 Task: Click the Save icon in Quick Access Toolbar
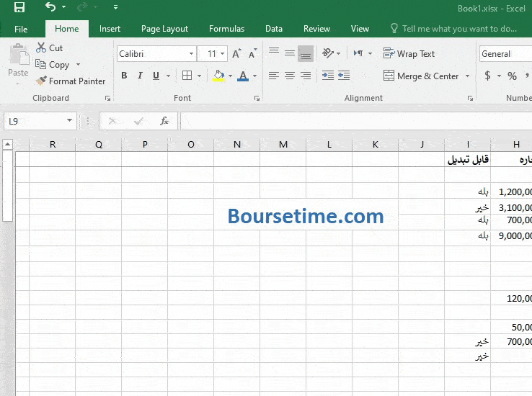coord(19,7)
